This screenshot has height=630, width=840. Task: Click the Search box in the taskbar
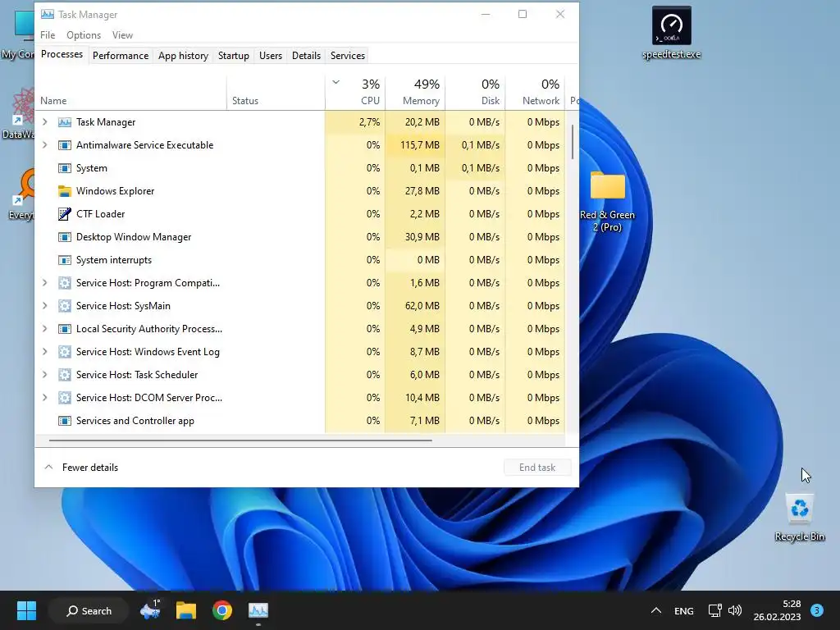click(89, 610)
